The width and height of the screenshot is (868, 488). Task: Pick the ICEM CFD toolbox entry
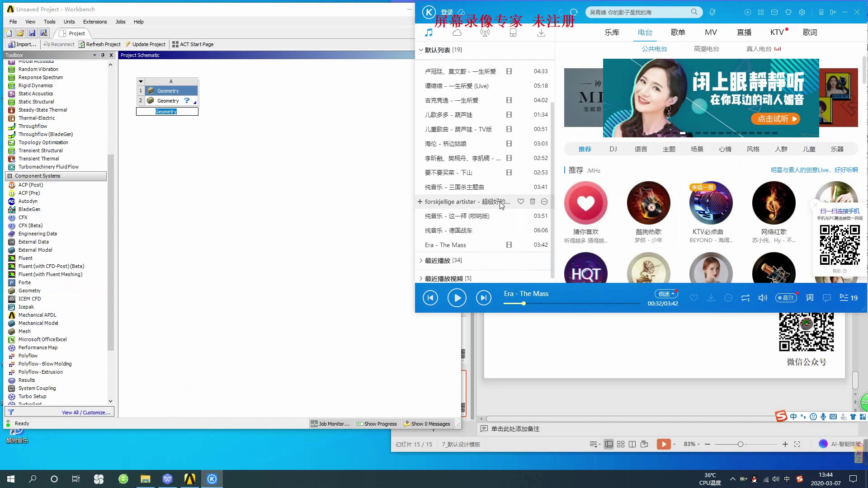[29, 299]
